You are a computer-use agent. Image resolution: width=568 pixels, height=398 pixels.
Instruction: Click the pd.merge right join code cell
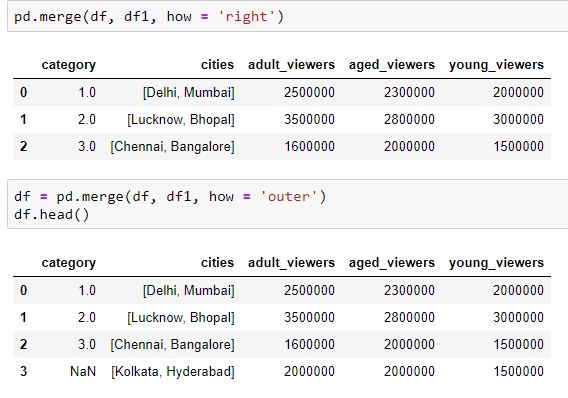[x=288, y=17]
